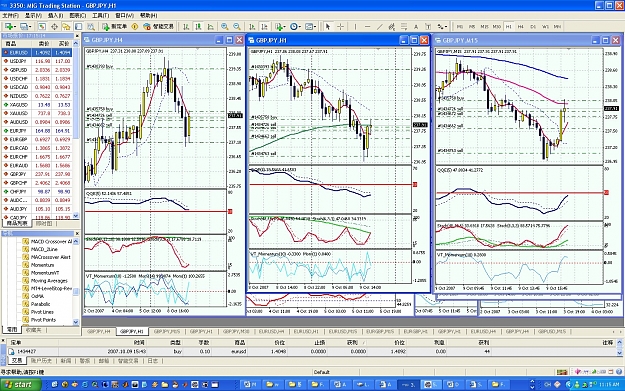
Task: Select GBPJPY row in Market Watch
Action: (x=37, y=174)
